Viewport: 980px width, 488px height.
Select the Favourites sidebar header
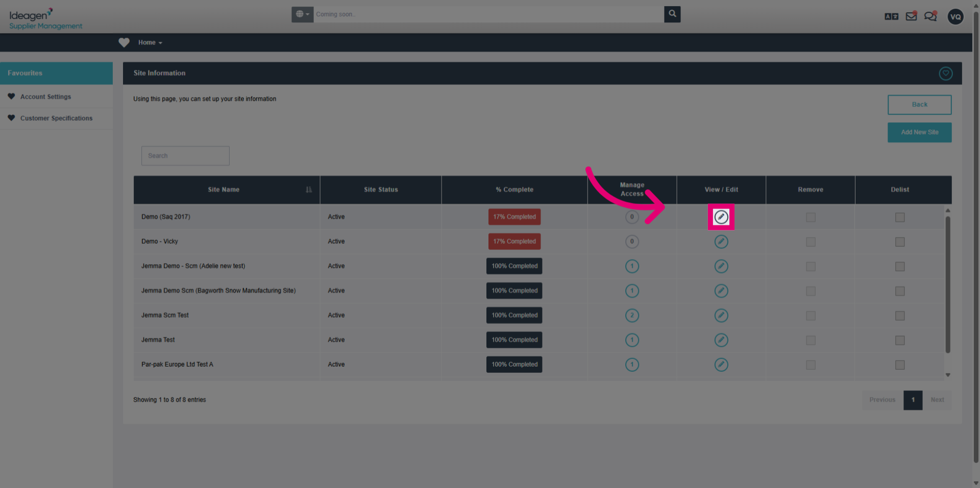56,73
